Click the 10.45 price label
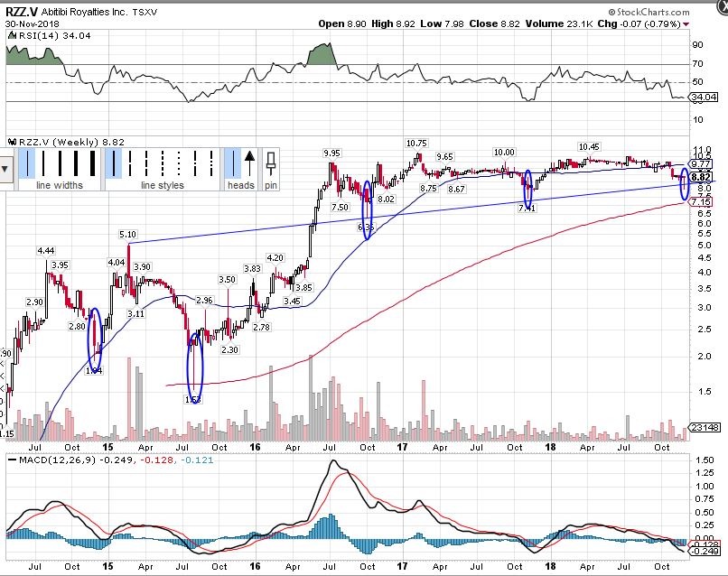Screen dimensions: 728x576 click(x=589, y=146)
